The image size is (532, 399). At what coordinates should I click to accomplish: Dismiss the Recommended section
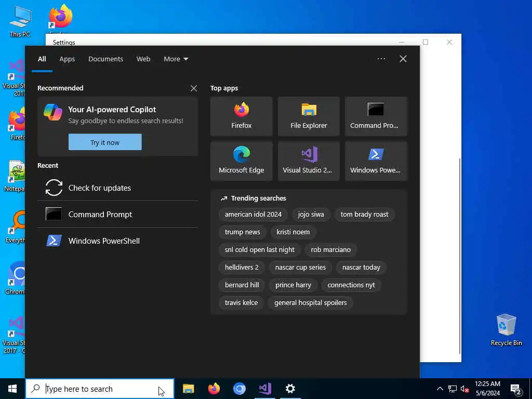pyautogui.click(x=194, y=88)
